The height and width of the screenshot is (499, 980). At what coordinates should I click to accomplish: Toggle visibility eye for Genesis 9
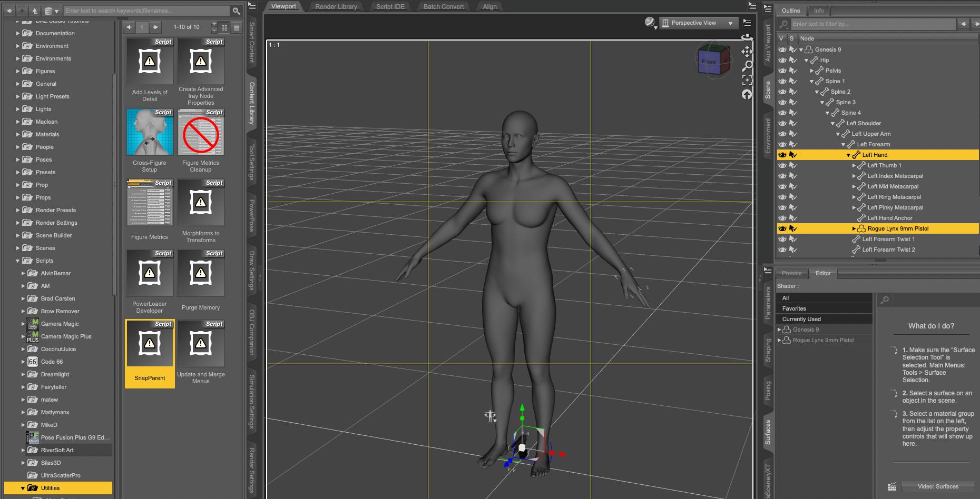click(x=782, y=49)
